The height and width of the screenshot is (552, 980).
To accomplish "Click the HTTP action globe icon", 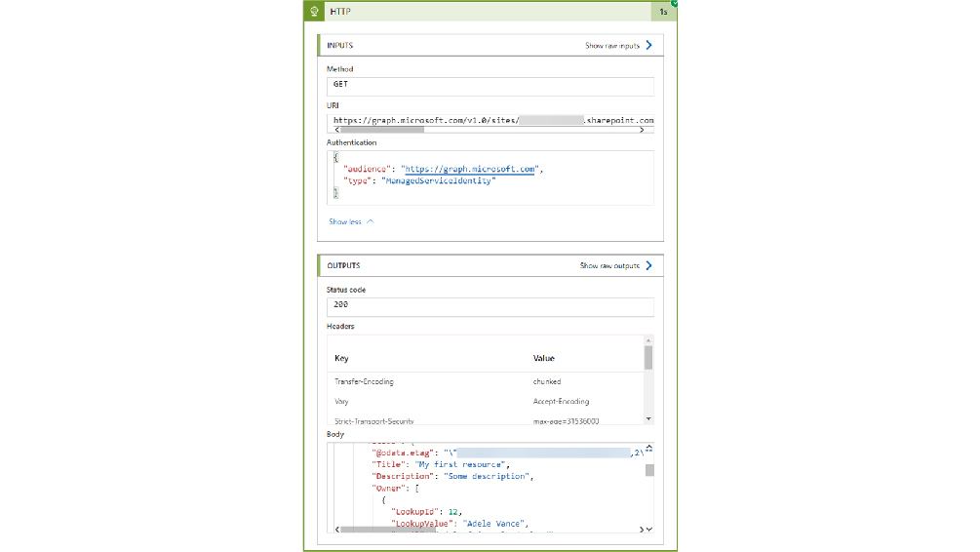I will (314, 12).
